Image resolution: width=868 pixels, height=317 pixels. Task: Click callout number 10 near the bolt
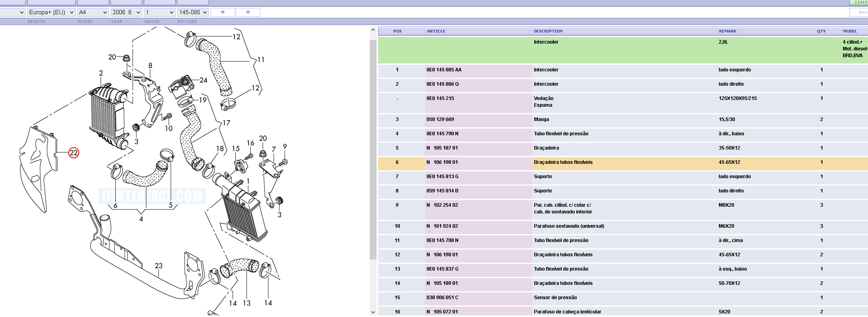(x=169, y=129)
